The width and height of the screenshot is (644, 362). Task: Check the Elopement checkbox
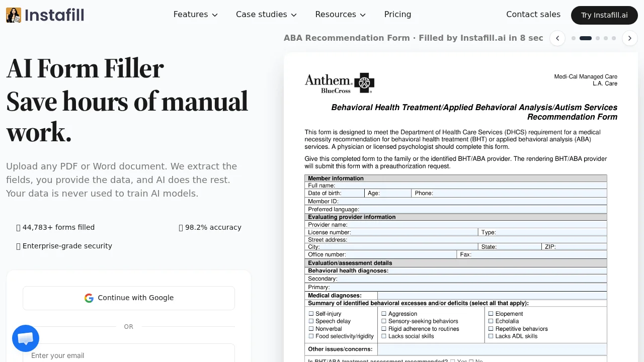pos(491,314)
